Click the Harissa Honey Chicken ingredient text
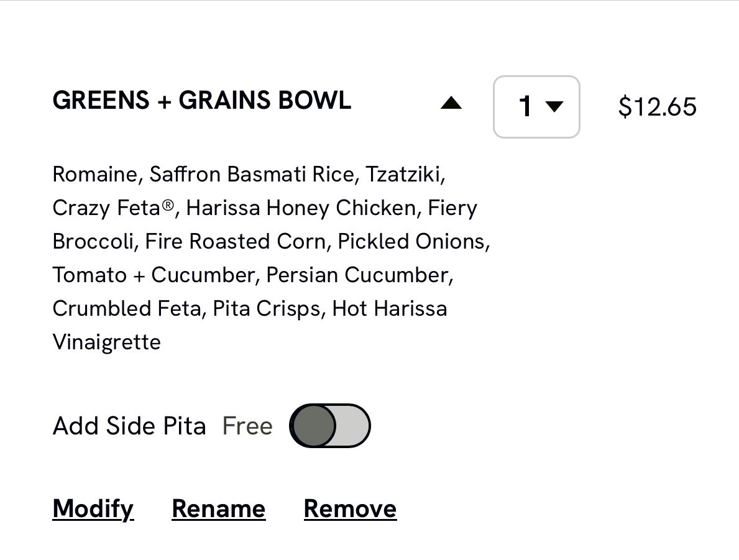The height and width of the screenshot is (560, 739). [301, 208]
